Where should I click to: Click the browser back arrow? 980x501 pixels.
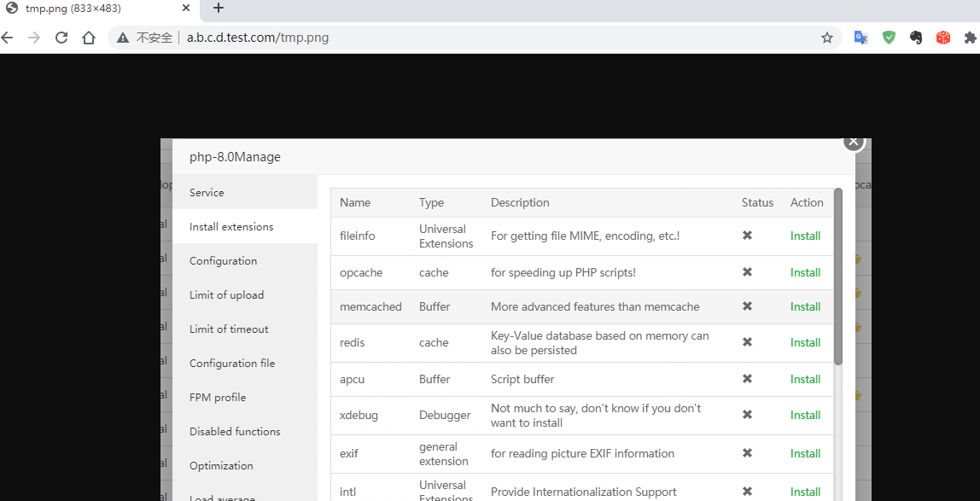pyautogui.click(x=7, y=38)
